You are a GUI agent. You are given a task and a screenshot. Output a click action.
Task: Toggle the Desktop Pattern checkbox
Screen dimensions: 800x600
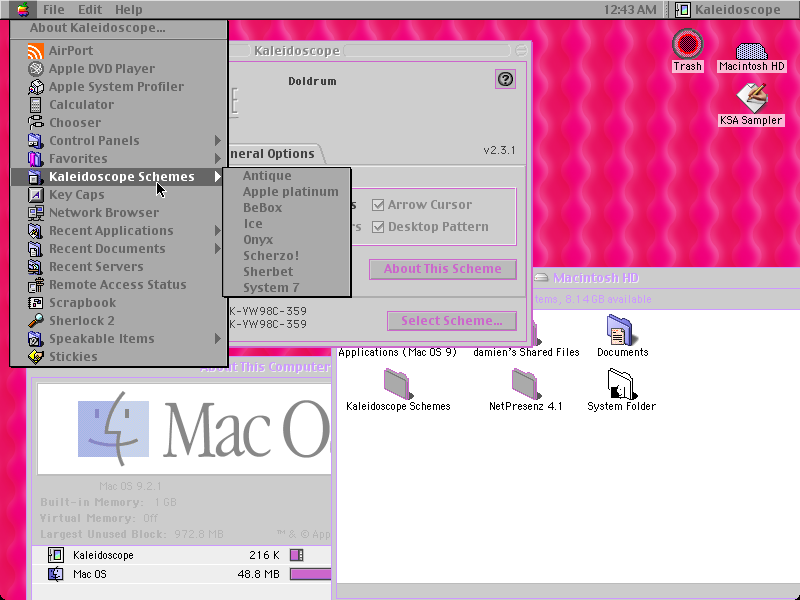click(378, 227)
